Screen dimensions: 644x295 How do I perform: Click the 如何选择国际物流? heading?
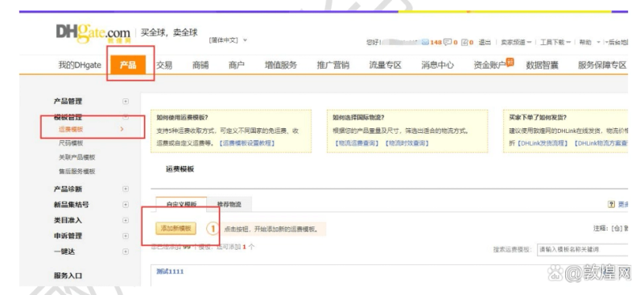point(358,117)
